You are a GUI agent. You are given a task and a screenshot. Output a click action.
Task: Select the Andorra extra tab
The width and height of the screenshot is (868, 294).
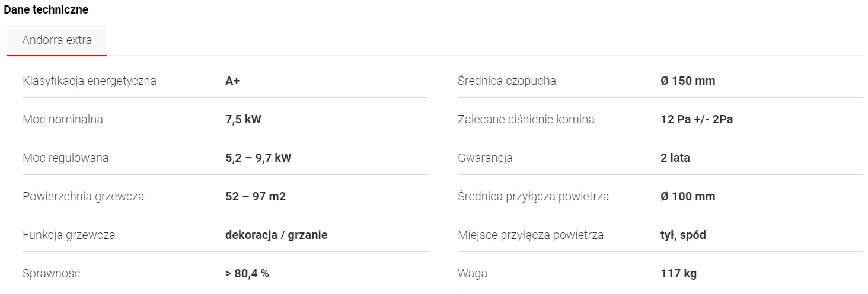tap(57, 40)
